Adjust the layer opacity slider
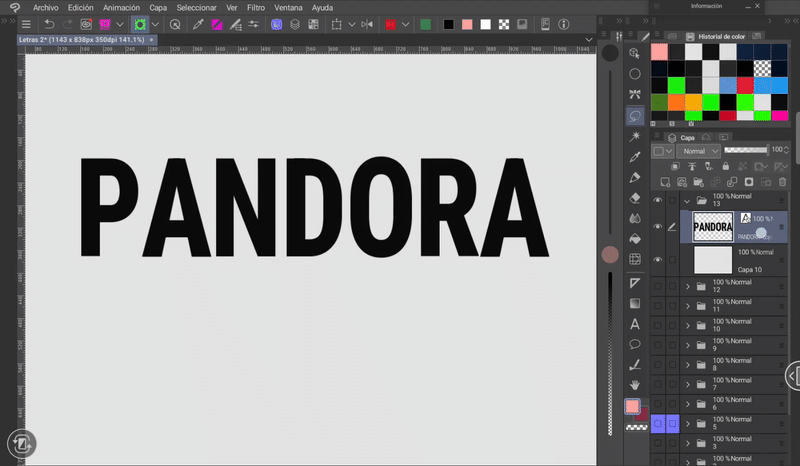The image size is (800, 466). point(745,150)
